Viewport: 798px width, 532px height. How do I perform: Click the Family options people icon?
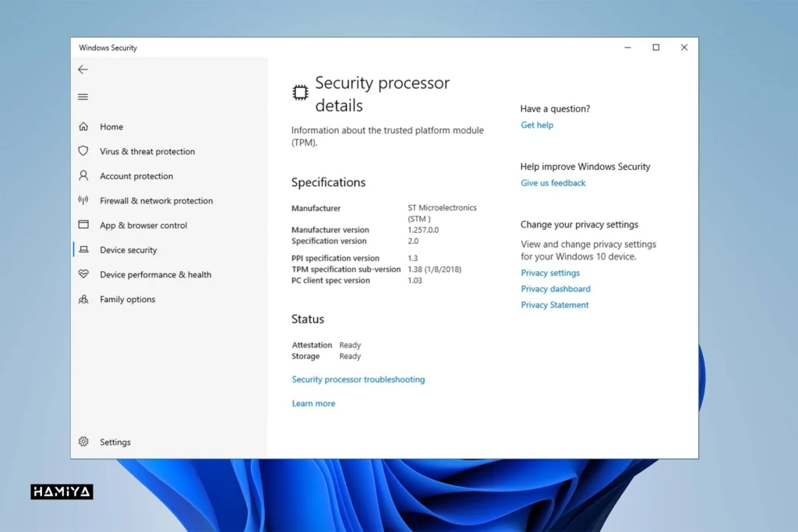(x=83, y=299)
